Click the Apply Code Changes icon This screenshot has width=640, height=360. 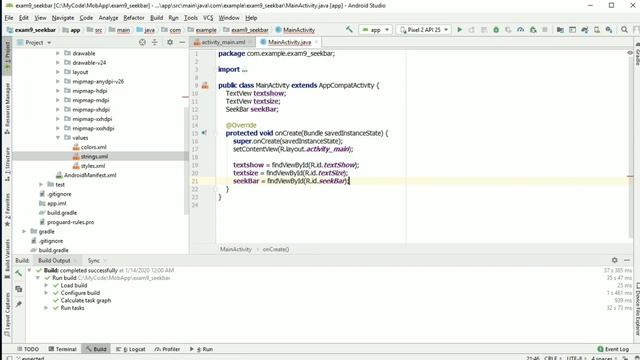484,30
